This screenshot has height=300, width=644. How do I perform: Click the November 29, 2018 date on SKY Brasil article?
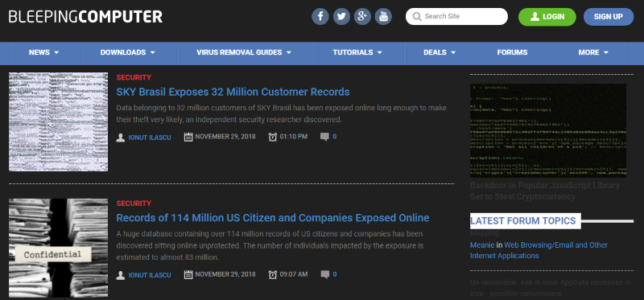coord(225,137)
